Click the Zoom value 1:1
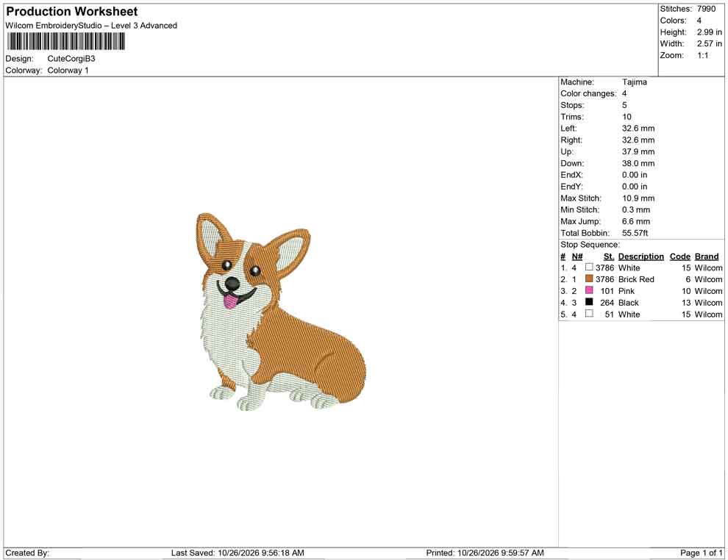The height and width of the screenshot is (560, 728). tap(702, 55)
